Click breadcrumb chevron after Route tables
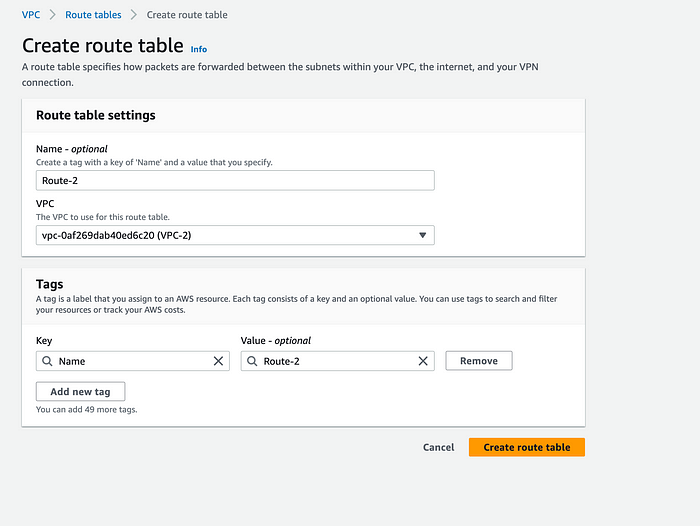Screen dimensions: 700x526 [133, 15]
